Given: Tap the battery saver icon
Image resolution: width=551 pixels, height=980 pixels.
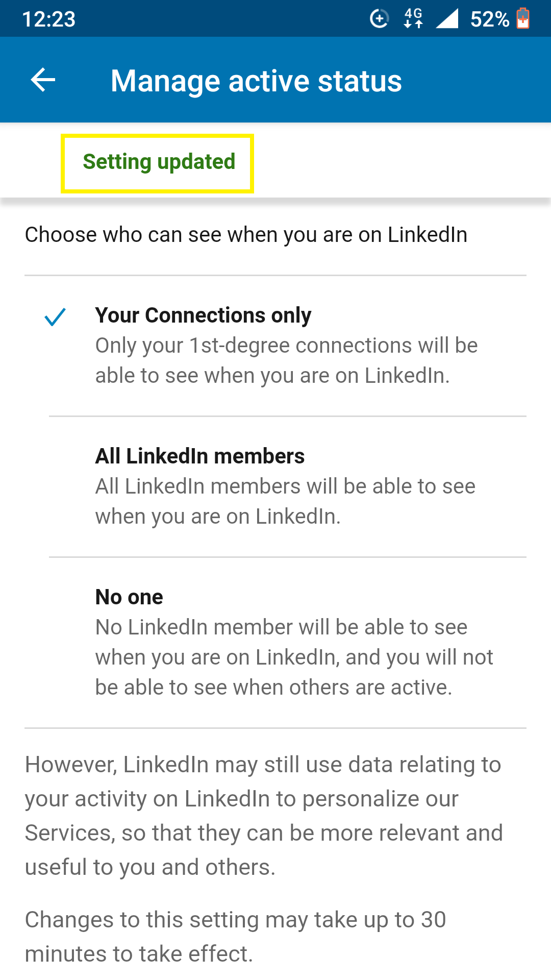Looking at the screenshot, I should [523, 18].
